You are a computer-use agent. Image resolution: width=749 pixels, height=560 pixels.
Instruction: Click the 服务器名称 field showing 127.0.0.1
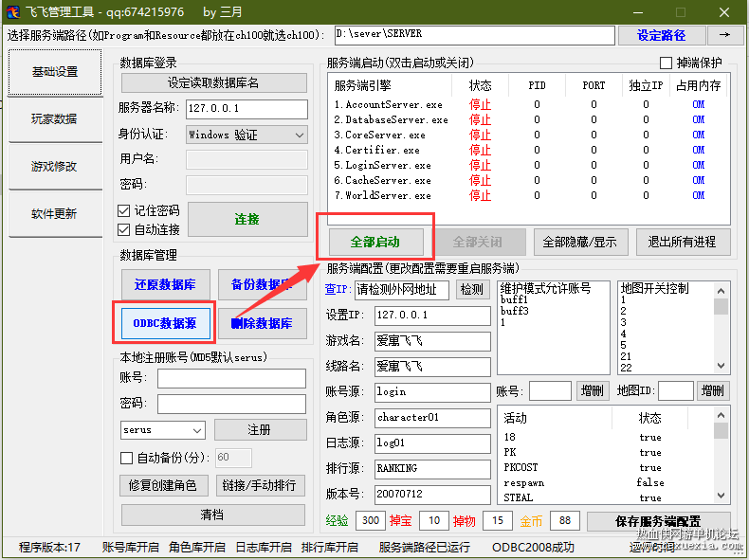247,109
